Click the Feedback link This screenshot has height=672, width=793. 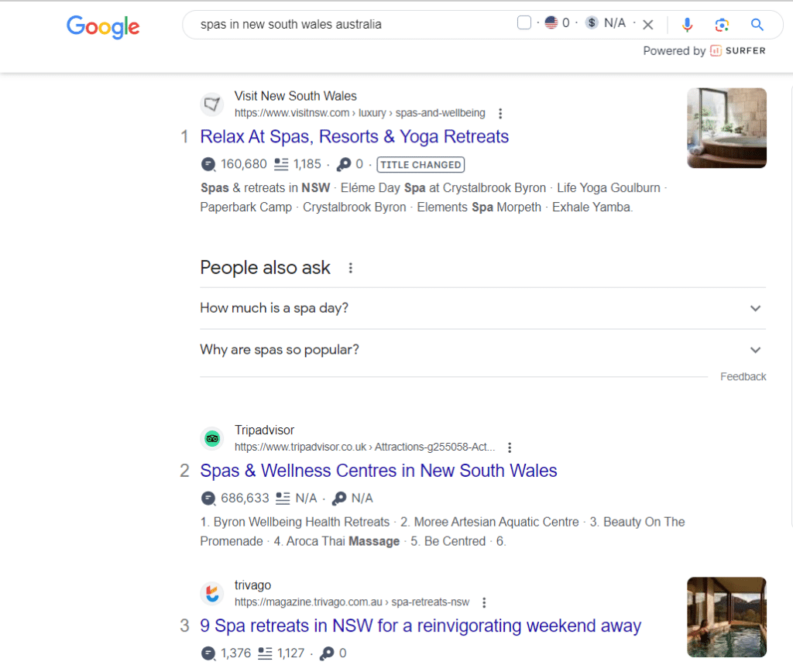[x=743, y=377]
